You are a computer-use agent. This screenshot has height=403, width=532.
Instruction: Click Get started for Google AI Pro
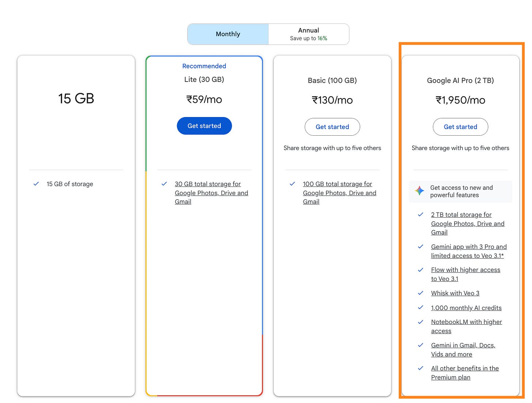(x=460, y=127)
